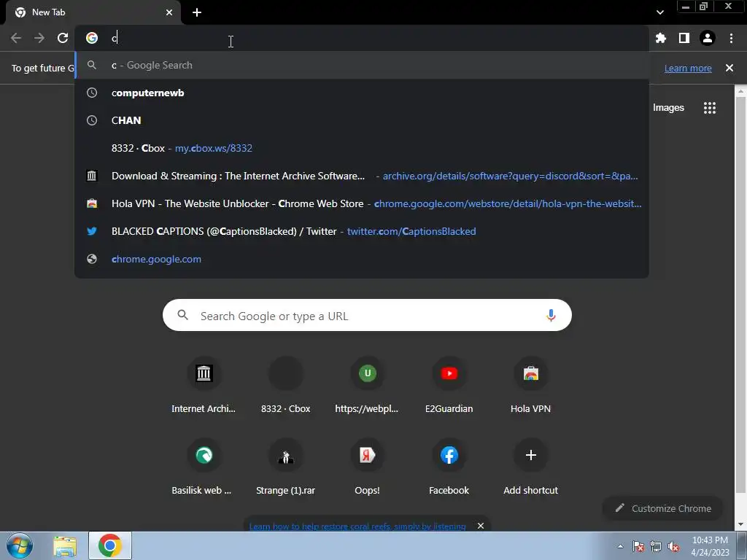747x560 pixels.
Task: Go back with the left arrow button
Action: 16,38
